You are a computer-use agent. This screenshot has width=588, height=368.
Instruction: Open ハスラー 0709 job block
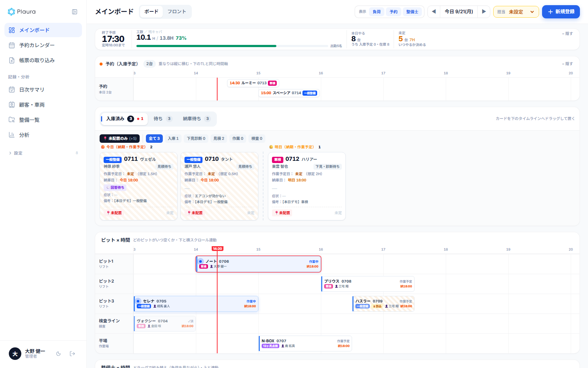383,304
